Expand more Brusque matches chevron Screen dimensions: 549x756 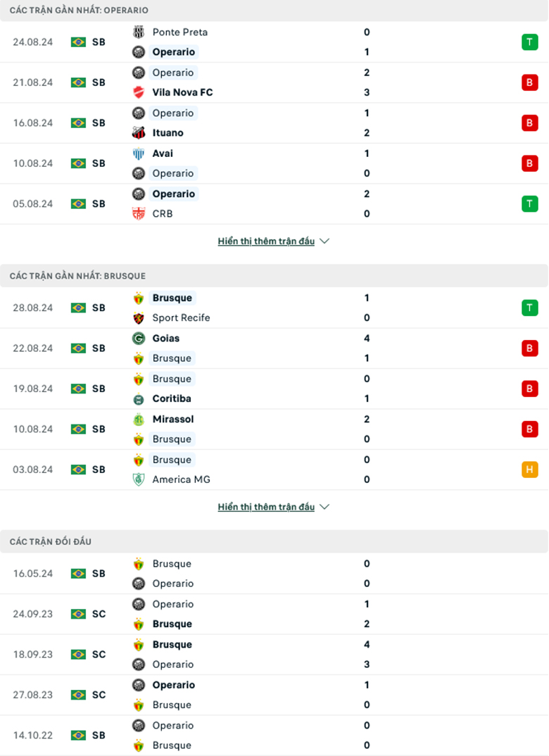pyautogui.click(x=324, y=507)
